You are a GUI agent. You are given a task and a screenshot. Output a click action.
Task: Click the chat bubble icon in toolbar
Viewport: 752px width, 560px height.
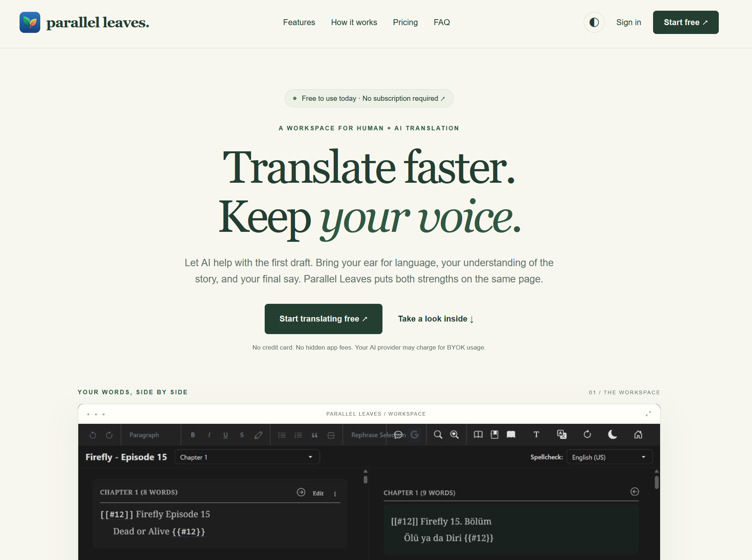pos(398,434)
